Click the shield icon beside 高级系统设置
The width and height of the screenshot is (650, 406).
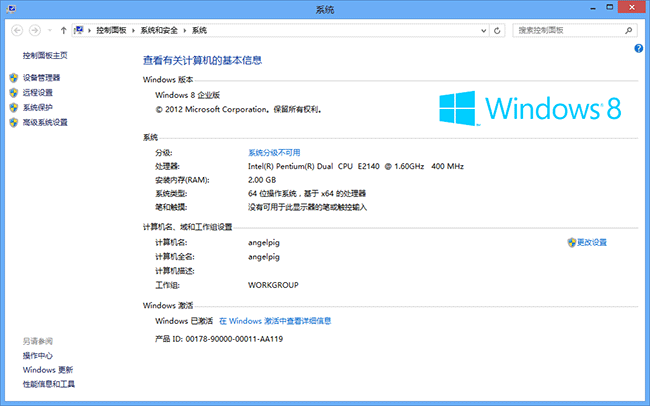pyautogui.click(x=14, y=122)
